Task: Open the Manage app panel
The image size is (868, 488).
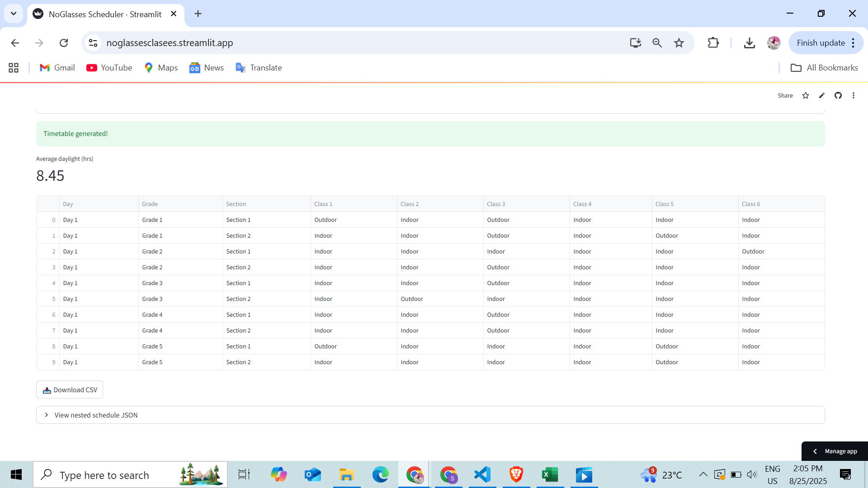Action: click(x=835, y=451)
